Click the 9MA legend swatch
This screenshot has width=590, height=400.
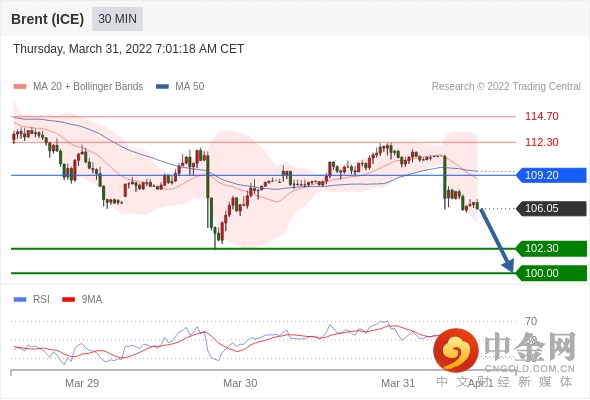tap(68, 300)
